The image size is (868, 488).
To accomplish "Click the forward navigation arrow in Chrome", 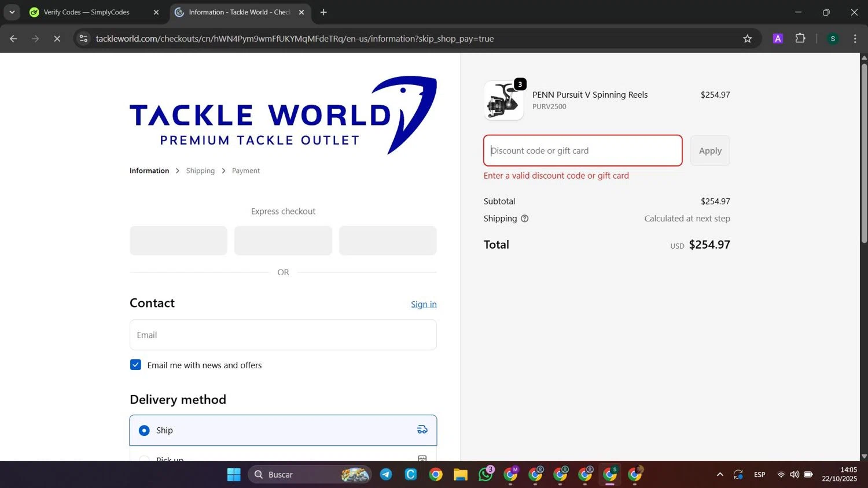I will point(35,39).
